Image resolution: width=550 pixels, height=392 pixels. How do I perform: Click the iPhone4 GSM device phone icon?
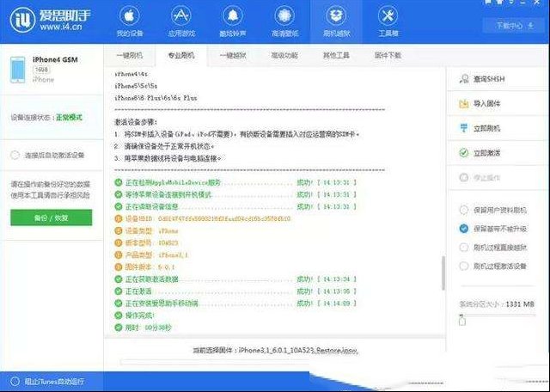pyautogui.click(x=17, y=70)
